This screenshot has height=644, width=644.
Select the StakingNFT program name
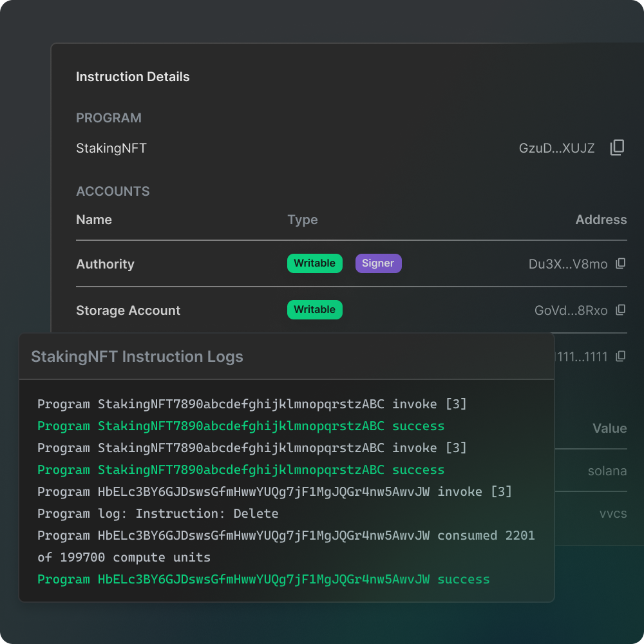pos(111,149)
